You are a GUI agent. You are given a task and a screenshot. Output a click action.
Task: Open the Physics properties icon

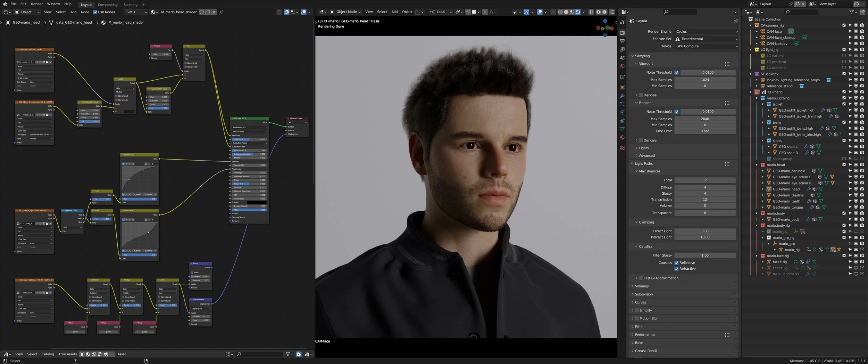click(622, 112)
